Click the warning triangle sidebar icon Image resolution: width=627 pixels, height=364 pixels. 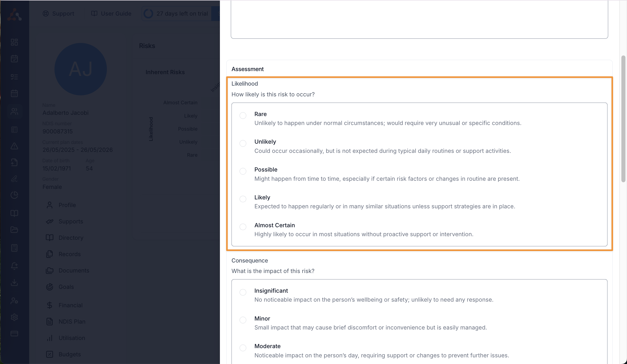point(14,146)
